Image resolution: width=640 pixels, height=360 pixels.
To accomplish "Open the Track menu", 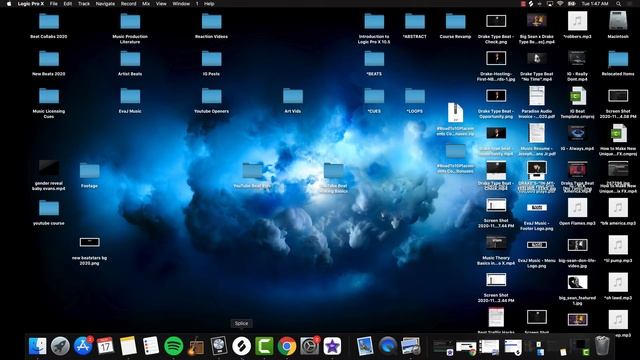I will click(84, 4).
